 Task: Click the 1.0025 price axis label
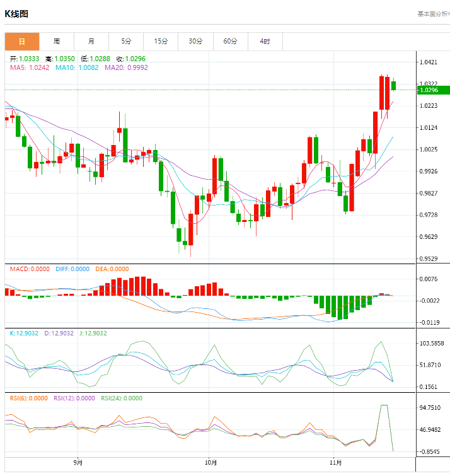click(429, 149)
